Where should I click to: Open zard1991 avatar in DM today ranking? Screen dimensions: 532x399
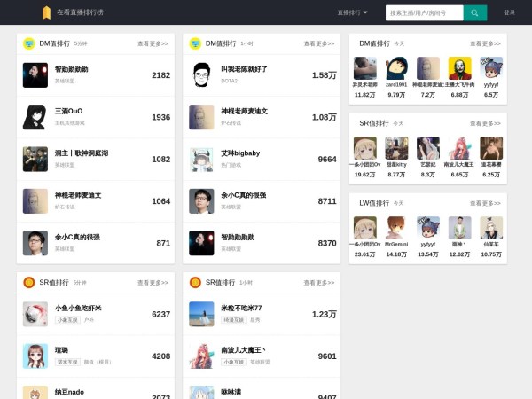click(x=396, y=69)
